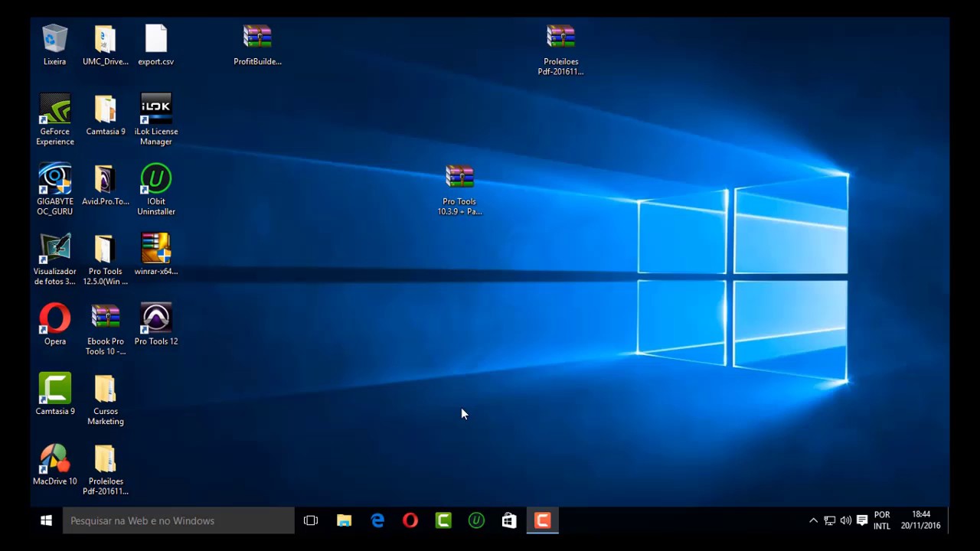Switch to the active Camtasia recorder taskbar item
This screenshot has width=980, height=551.
(542, 520)
